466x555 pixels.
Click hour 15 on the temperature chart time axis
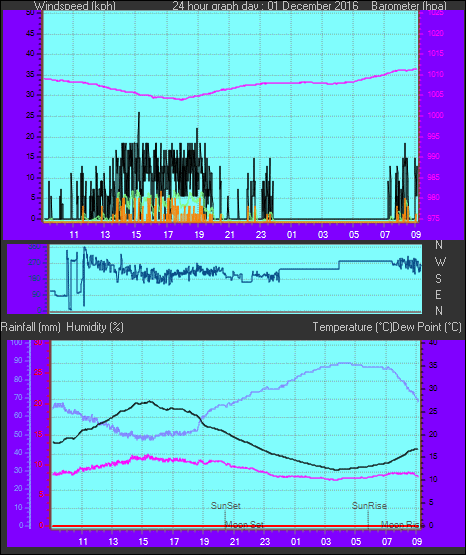coord(143,542)
